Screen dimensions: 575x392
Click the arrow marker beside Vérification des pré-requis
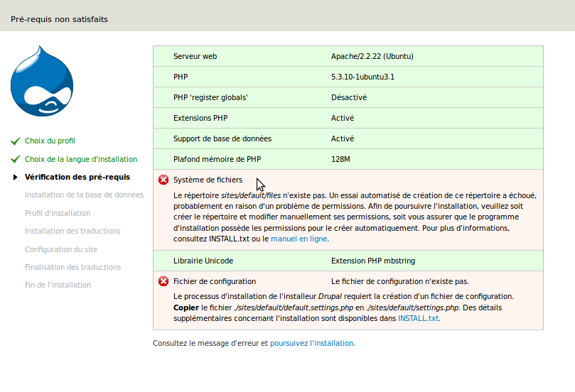(16, 177)
